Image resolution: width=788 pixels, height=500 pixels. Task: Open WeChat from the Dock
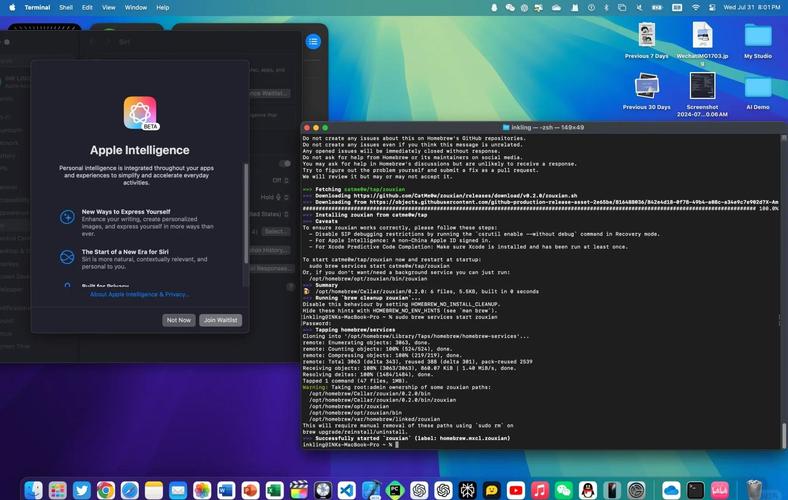pyautogui.click(x=564, y=489)
